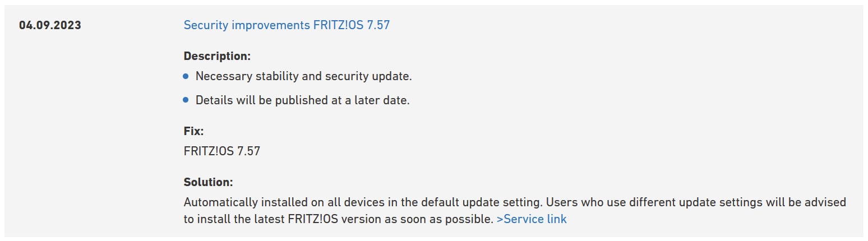The width and height of the screenshot is (868, 241).
Task: Open the Security improvements FRITZ!OS 7.57 link
Action: (x=287, y=25)
